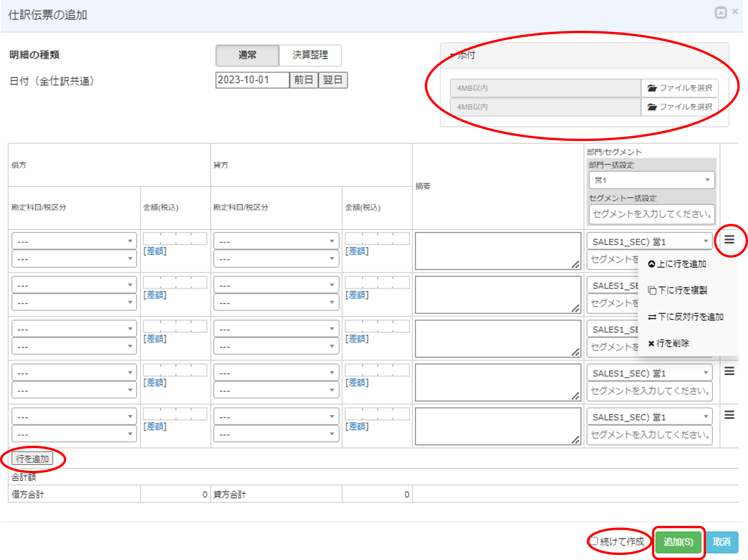Open the fourth row's hamburger menu icon

729,371
